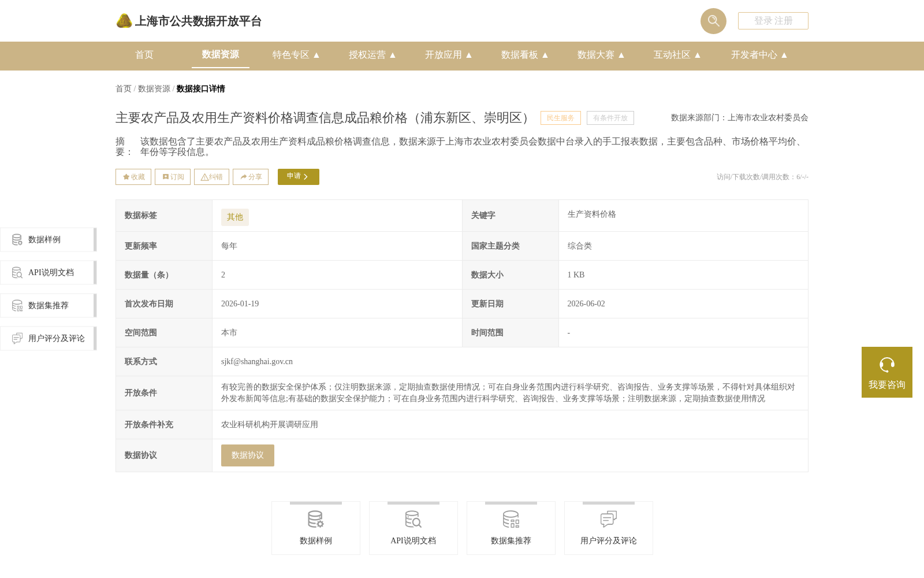924x578 pixels.
Task: Click the bottom 用户评分及评论 card icon
Action: tap(609, 519)
